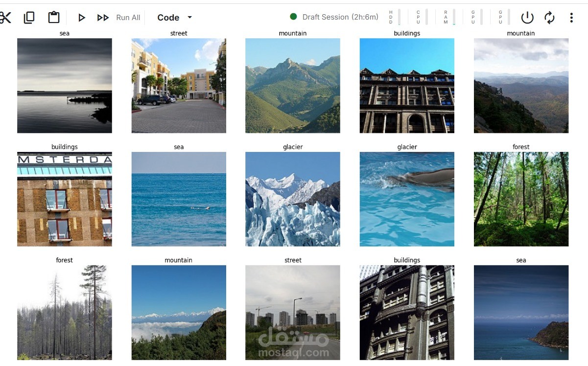This screenshot has width=588, height=366.
Task: Check the GPU usage indicator
Action: click(477, 17)
